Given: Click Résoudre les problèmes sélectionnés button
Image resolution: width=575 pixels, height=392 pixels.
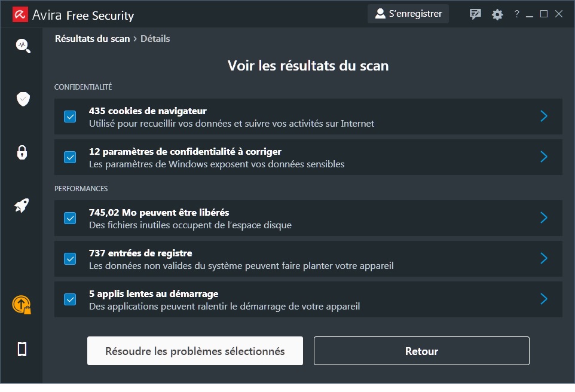Looking at the screenshot, I should (195, 351).
